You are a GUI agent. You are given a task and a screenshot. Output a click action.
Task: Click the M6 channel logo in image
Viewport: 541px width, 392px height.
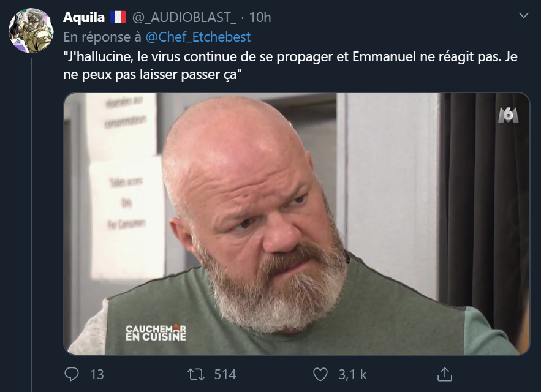point(509,115)
